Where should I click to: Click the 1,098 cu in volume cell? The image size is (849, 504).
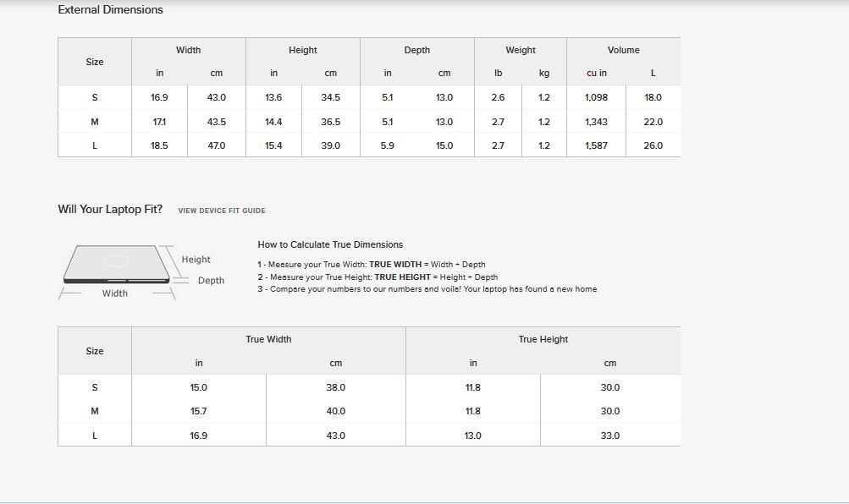pos(596,97)
